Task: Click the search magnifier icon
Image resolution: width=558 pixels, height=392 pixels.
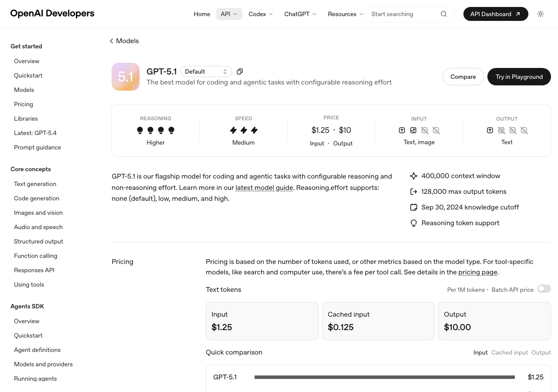Action: (x=444, y=14)
